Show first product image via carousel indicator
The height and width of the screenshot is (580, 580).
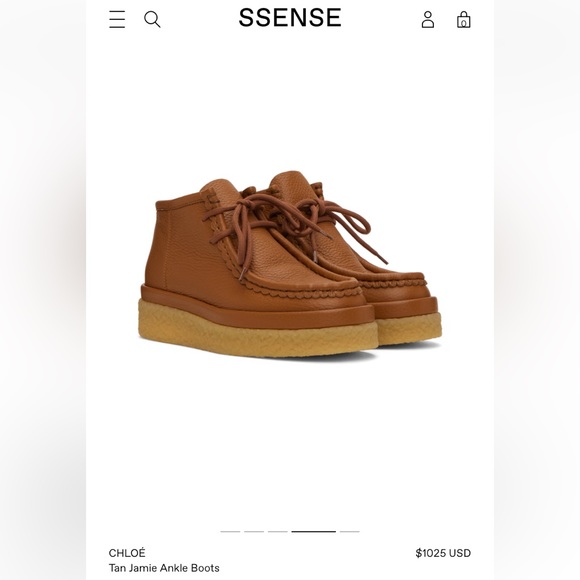point(230,532)
